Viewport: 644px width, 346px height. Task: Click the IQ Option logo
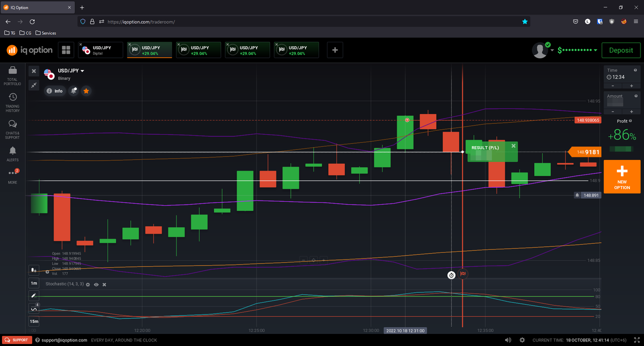pos(29,50)
